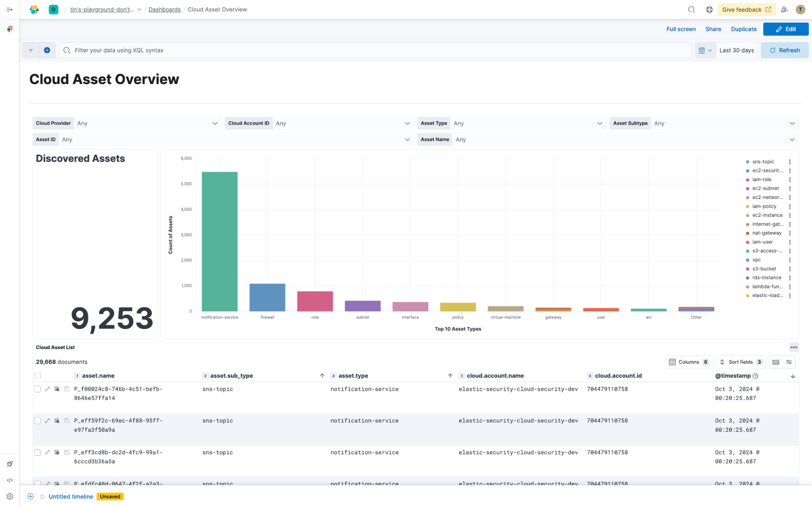Open the filter options menu
812x508 pixels.
31,50
